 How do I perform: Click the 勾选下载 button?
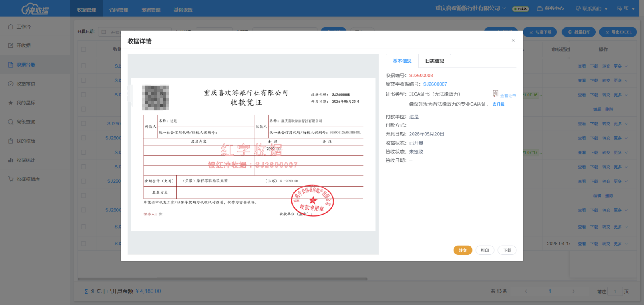(540, 32)
